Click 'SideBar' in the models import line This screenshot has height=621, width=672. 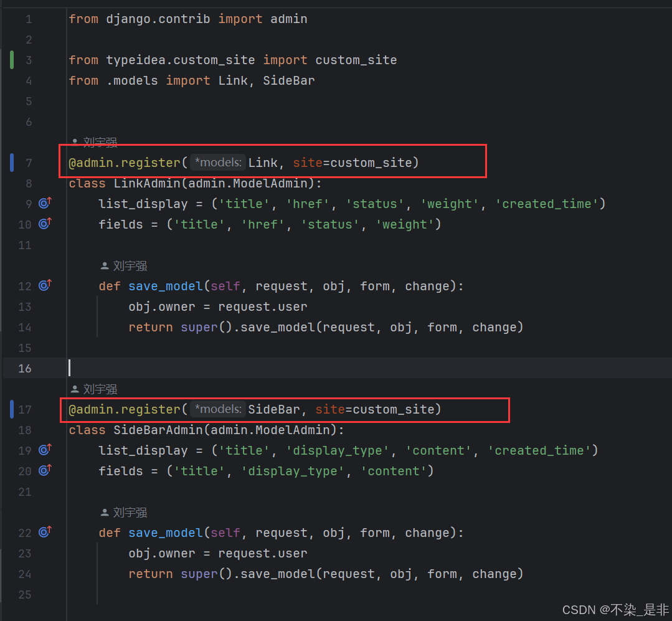pyautogui.click(x=289, y=80)
